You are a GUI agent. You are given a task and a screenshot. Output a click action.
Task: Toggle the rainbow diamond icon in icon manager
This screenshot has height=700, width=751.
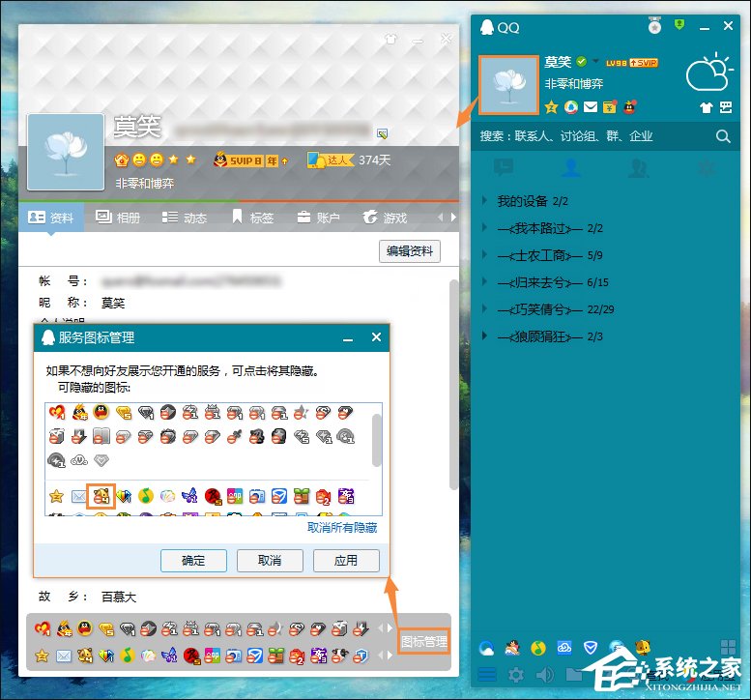(x=124, y=496)
